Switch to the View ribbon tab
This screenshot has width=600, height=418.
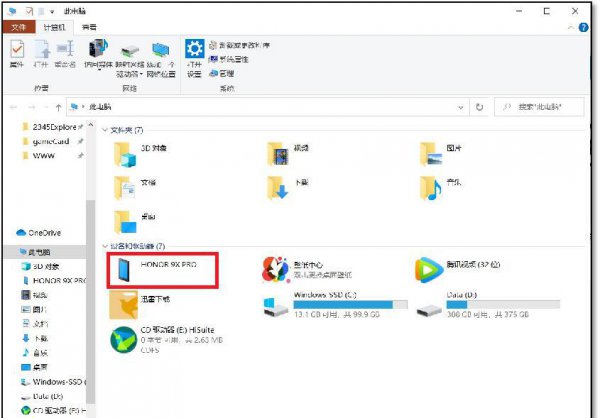[89, 26]
